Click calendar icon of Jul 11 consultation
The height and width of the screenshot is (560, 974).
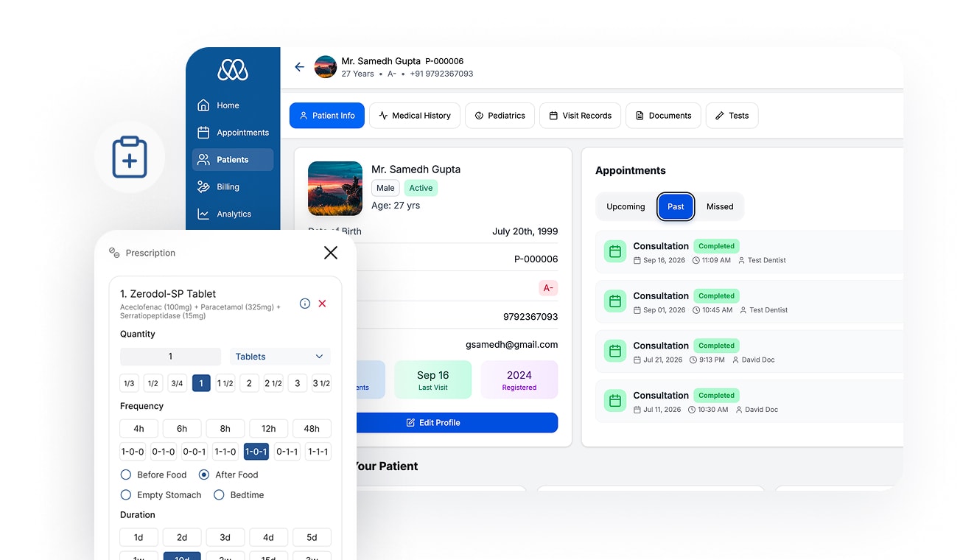click(615, 401)
